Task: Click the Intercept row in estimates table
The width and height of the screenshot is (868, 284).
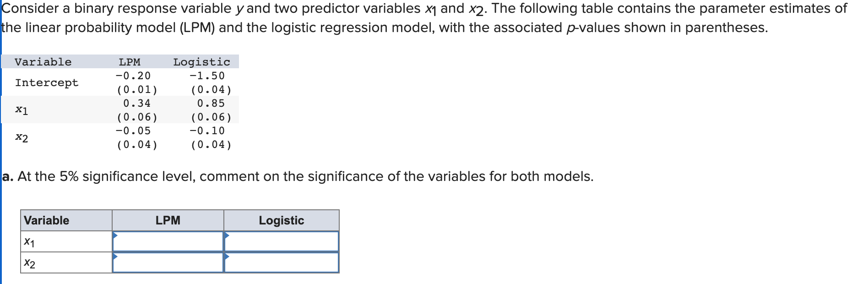Action: (47, 82)
